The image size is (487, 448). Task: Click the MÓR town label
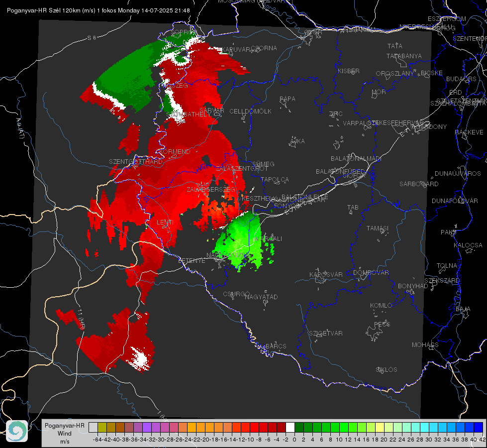tap(379, 92)
